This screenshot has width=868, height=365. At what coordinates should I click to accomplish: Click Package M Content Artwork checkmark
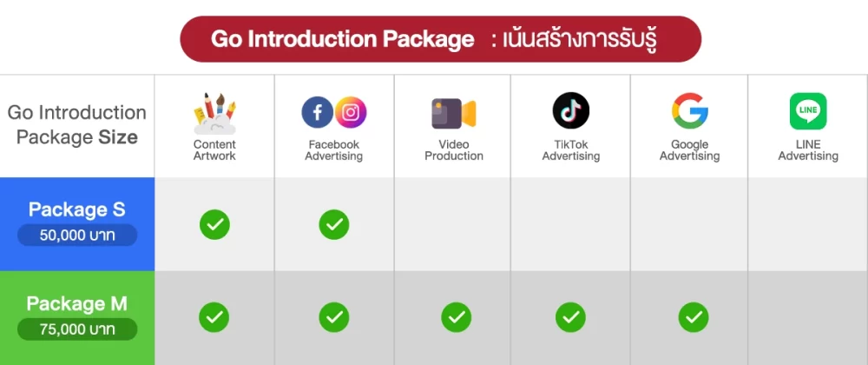(x=214, y=317)
